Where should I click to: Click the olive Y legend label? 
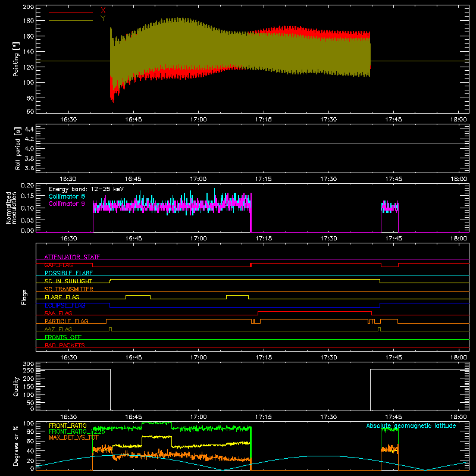tap(103, 18)
